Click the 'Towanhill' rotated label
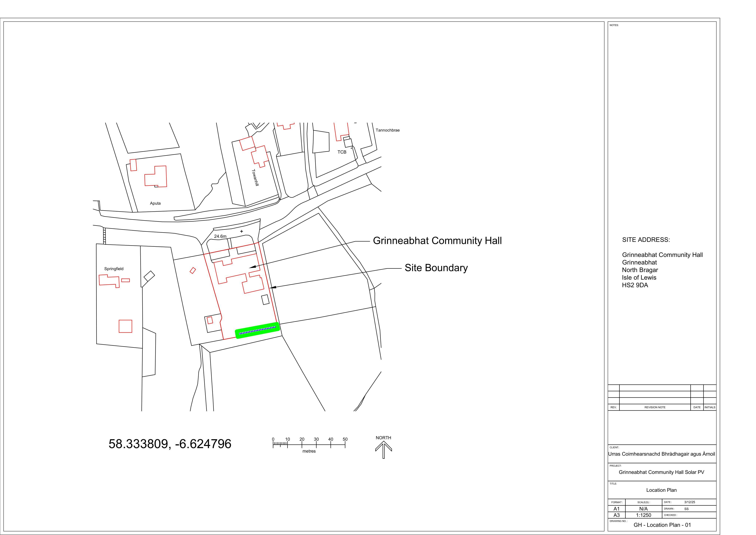This screenshot has width=756, height=535. point(255,178)
